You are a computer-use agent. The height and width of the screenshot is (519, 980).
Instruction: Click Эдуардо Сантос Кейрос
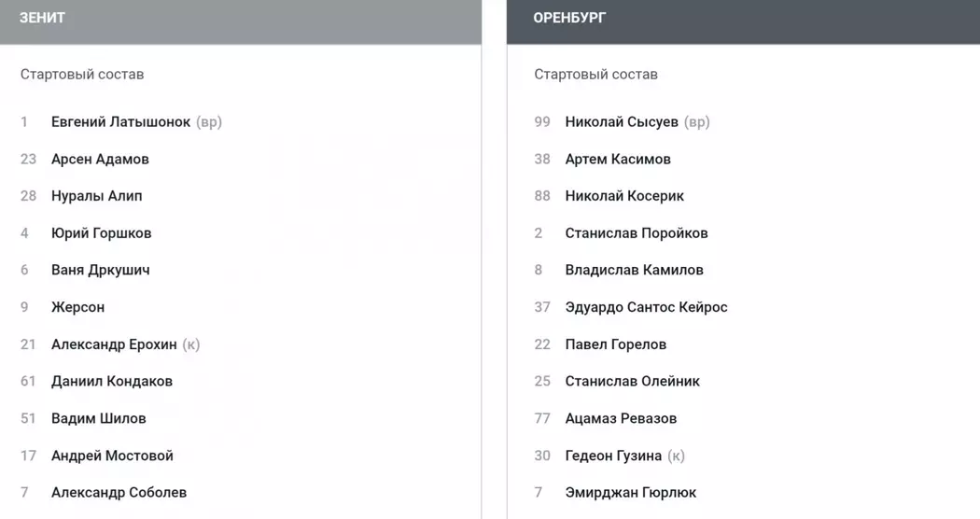pyautogui.click(x=646, y=307)
